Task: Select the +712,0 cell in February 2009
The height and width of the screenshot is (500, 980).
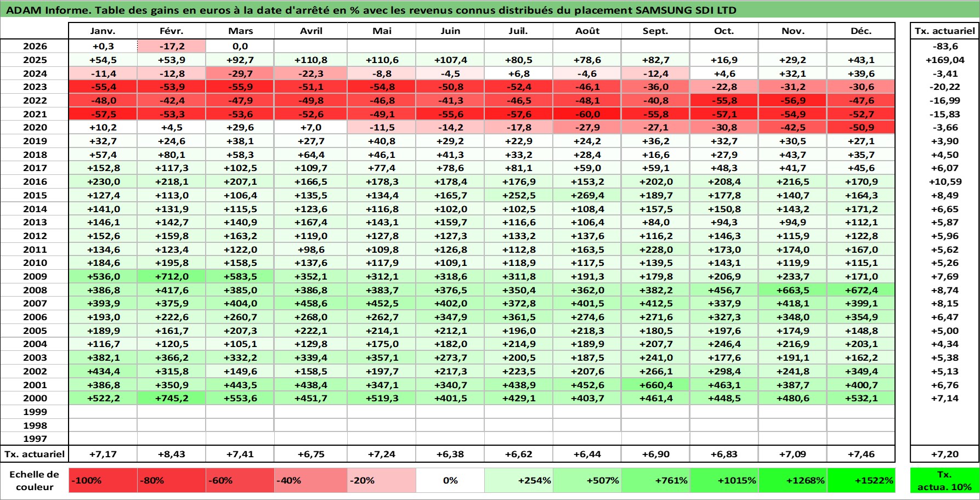Action: (x=172, y=276)
